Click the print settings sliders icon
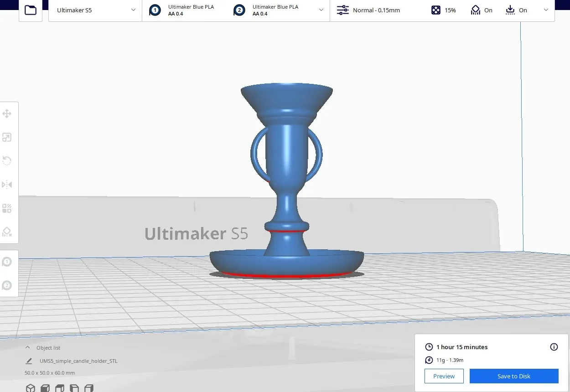570x392 pixels. [342, 10]
